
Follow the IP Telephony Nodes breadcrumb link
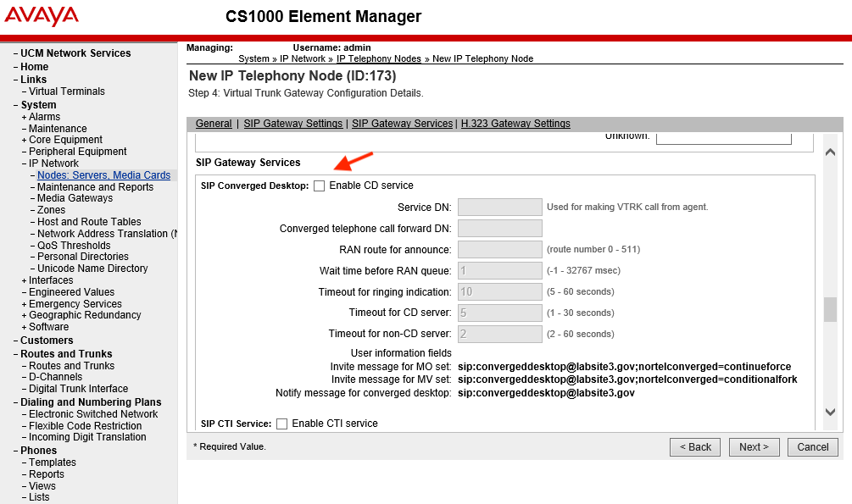(379, 58)
